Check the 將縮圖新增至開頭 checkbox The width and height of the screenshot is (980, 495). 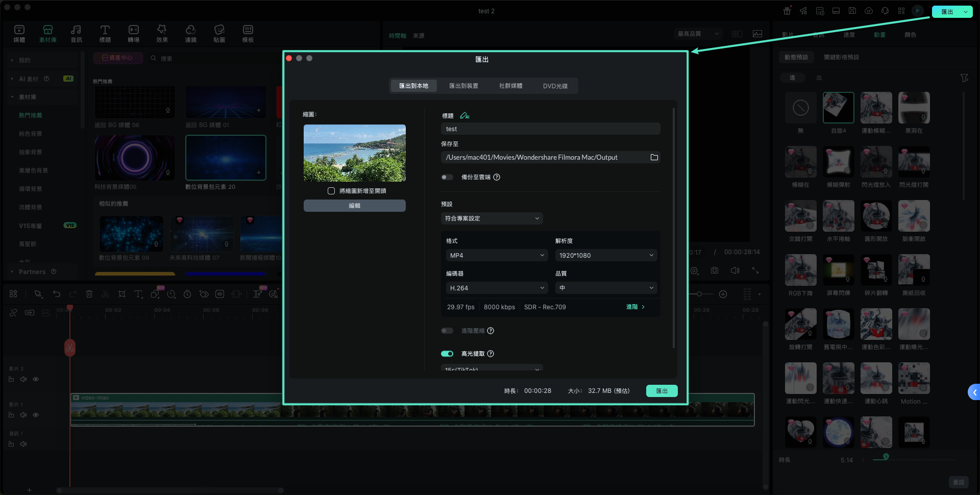click(331, 191)
